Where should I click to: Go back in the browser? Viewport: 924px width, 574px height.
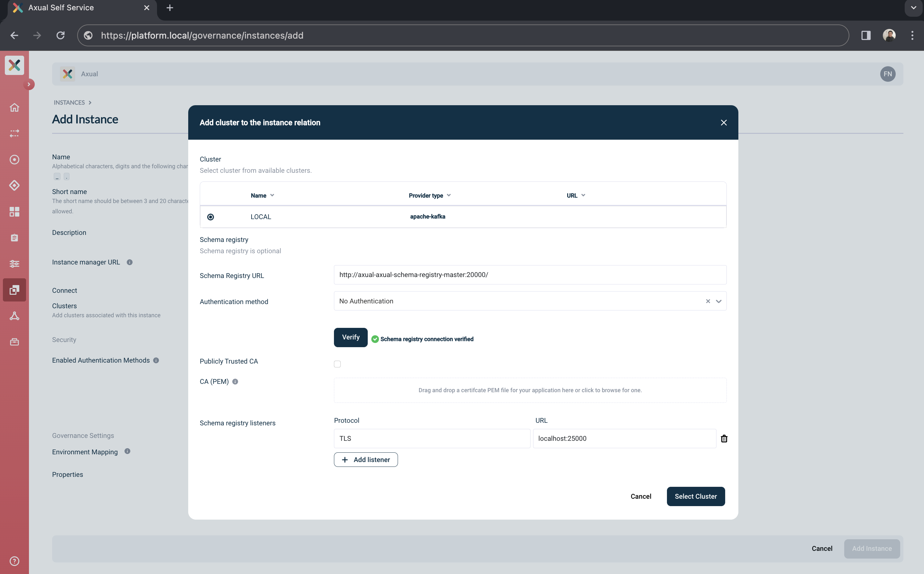tap(14, 35)
